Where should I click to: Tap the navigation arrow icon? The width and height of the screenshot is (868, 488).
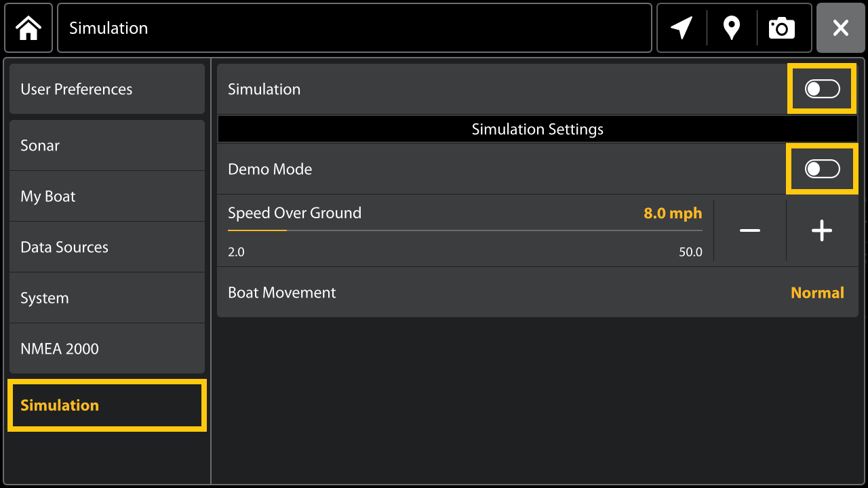682,28
